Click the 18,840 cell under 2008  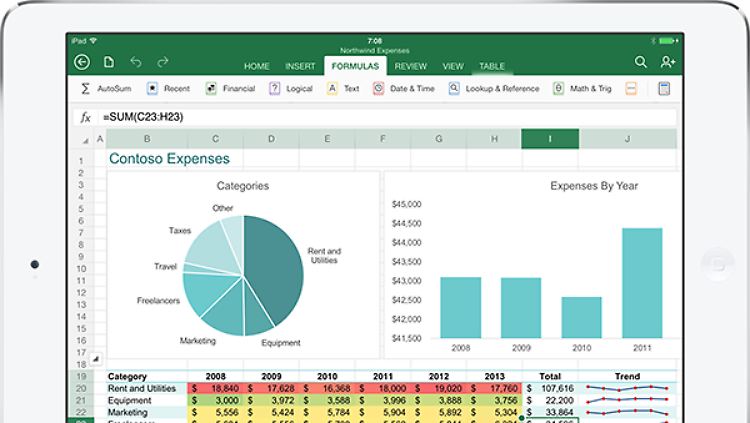(215, 389)
